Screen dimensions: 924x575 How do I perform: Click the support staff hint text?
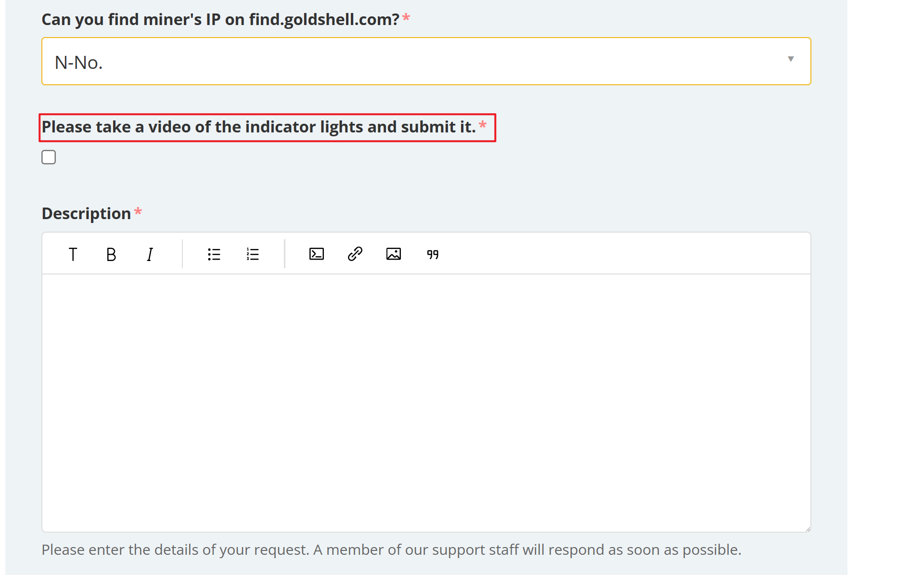click(x=391, y=549)
